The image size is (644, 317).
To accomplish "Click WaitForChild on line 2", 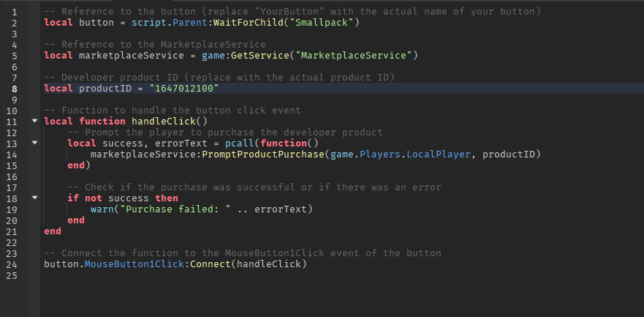I will (x=249, y=23).
